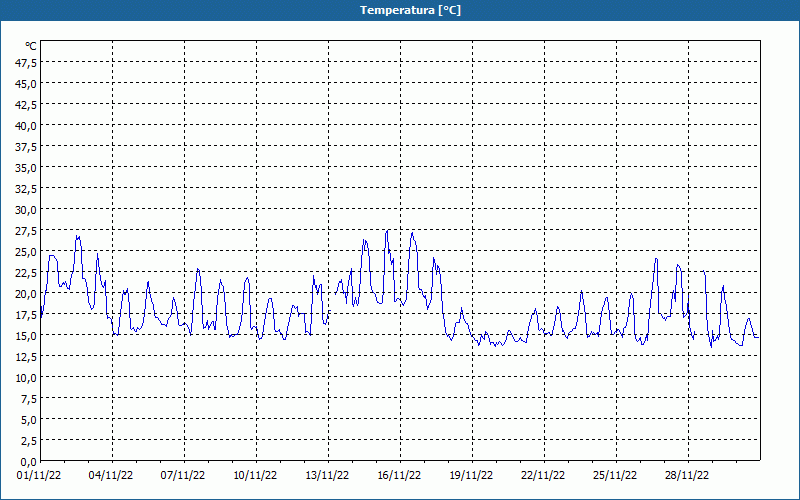Viewport: 800px width, 500px height.
Task: Select the 30,0 y-axis value
Action: click(26, 210)
